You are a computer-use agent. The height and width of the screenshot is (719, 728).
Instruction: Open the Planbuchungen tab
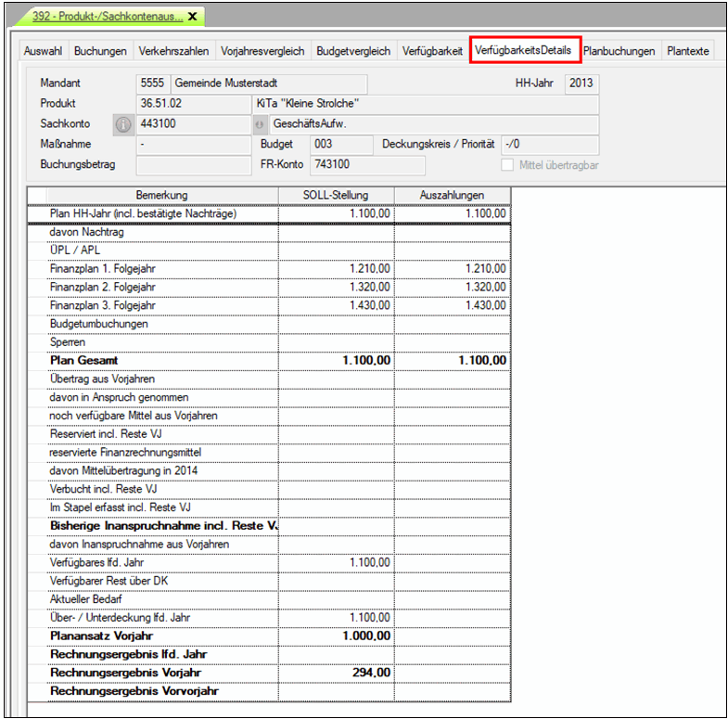coord(619,51)
